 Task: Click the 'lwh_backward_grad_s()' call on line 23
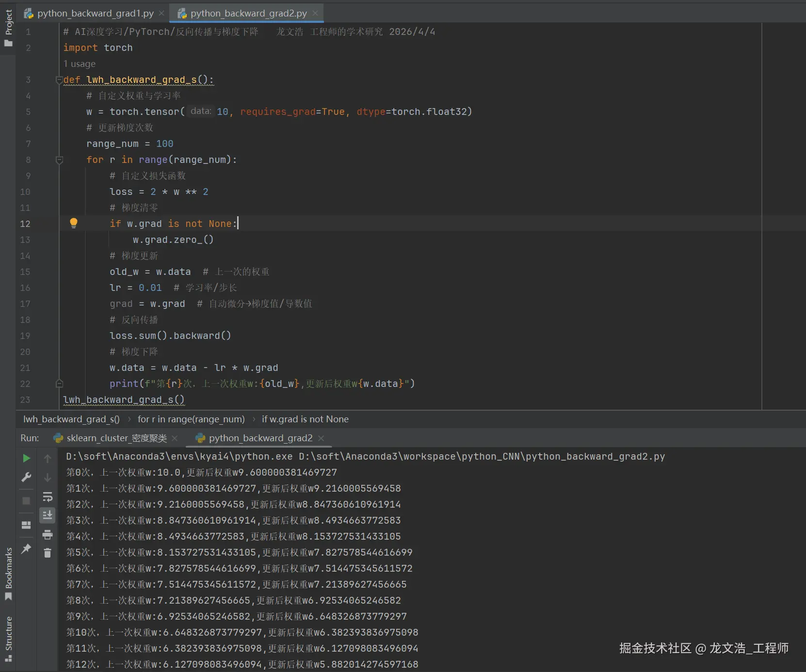point(124,400)
